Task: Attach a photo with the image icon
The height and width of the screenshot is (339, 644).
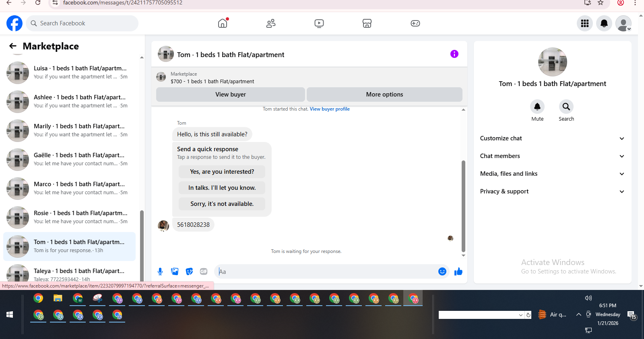Action: 175,271
